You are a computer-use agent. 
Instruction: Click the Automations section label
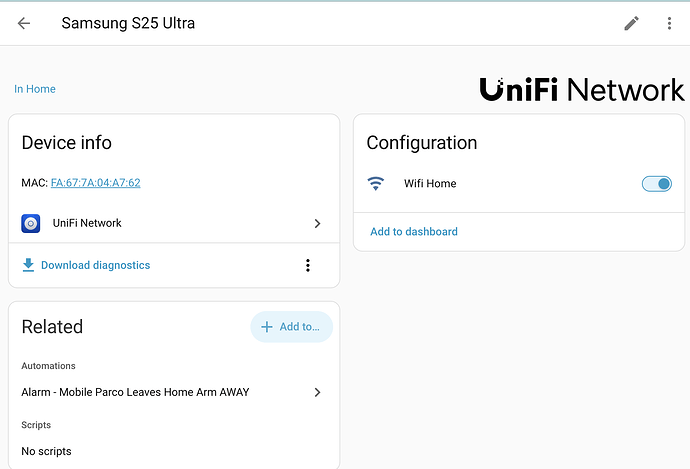[x=48, y=366]
